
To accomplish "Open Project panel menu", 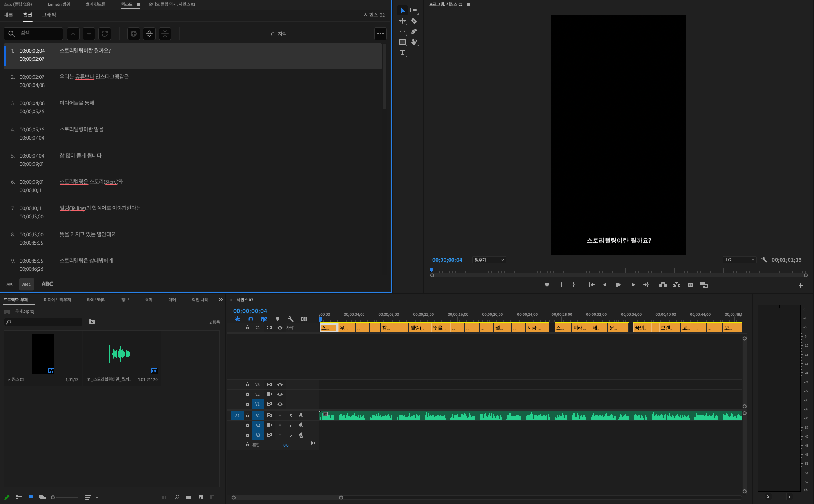I will [x=34, y=300].
